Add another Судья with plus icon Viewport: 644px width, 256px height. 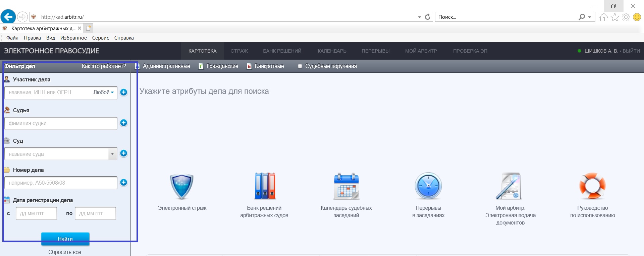tap(124, 123)
